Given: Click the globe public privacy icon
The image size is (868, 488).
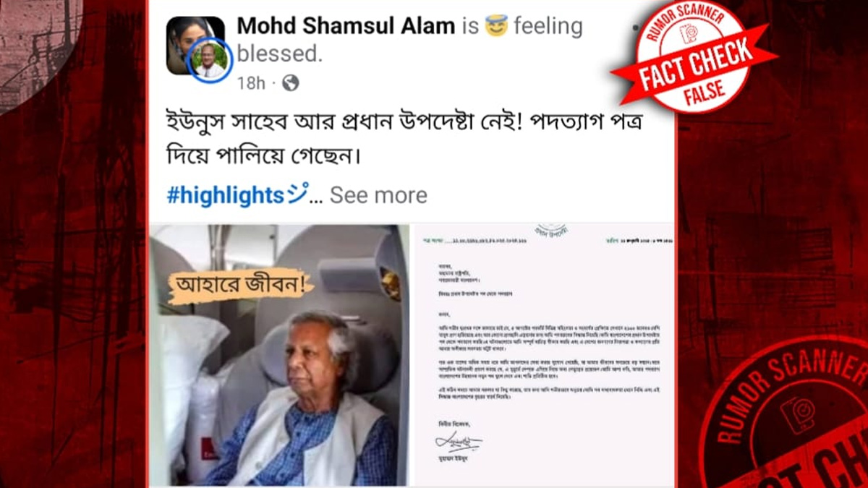Looking at the screenshot, I should 291,83.
